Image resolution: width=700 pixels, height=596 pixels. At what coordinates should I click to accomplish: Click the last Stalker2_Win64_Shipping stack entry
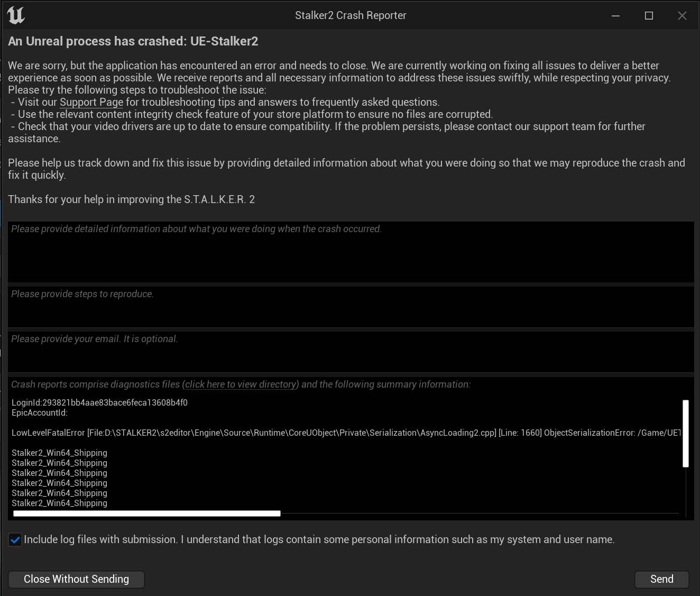(59, 503)
